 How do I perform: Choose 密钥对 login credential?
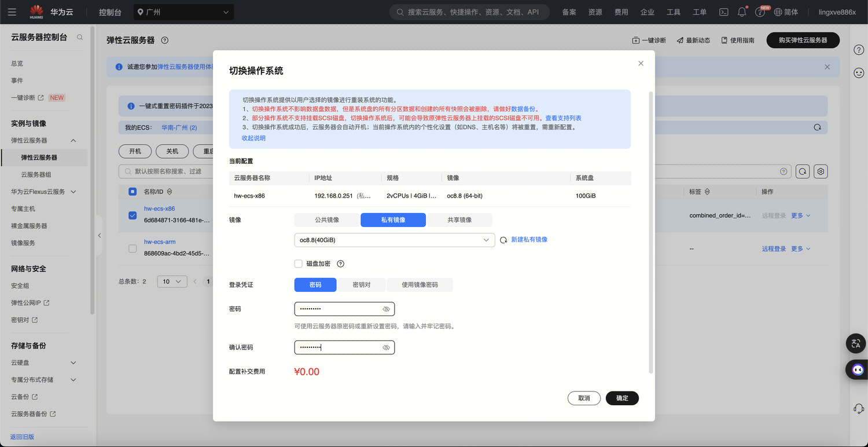362,285
